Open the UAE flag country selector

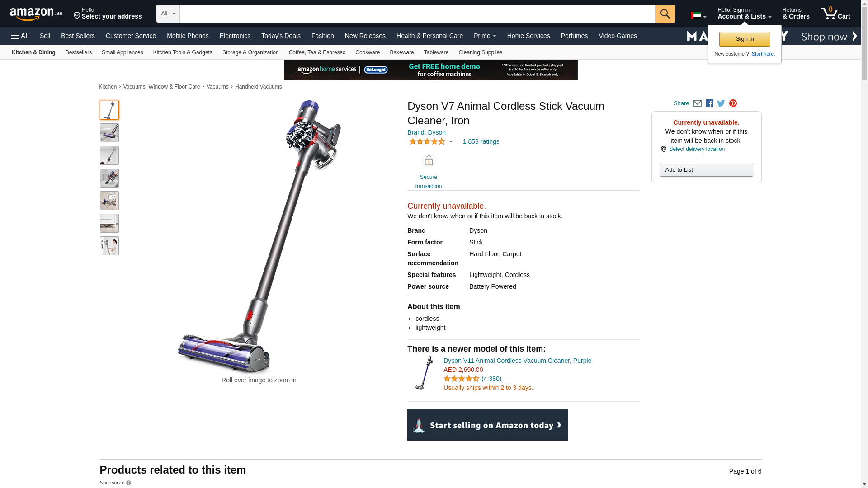[698, 16]
